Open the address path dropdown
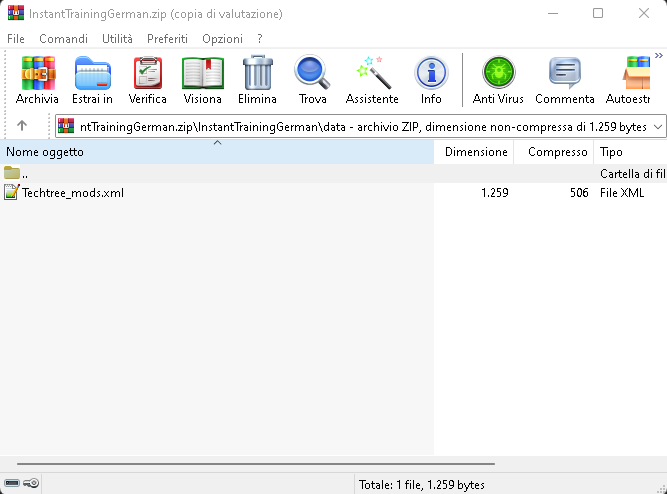The height and width of the screenshot is (494, 667). coord(658,127)
